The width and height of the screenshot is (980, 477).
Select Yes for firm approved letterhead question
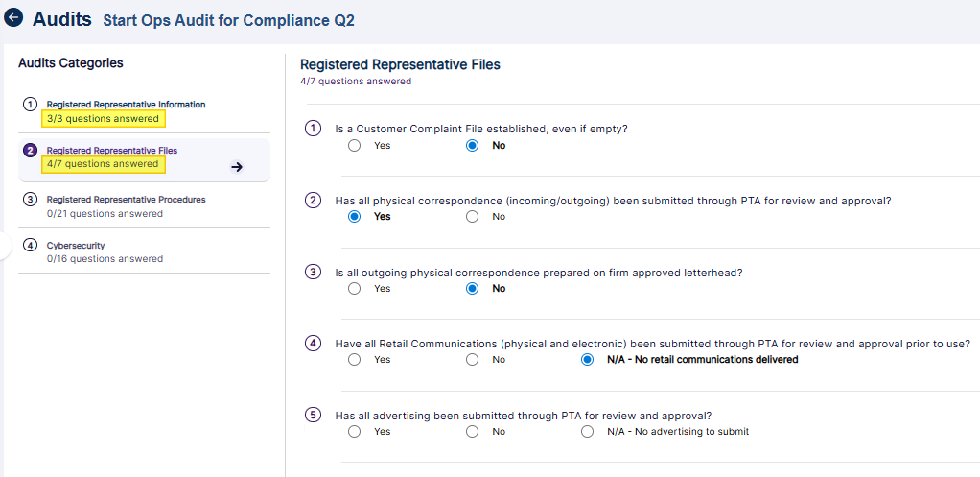355,289
